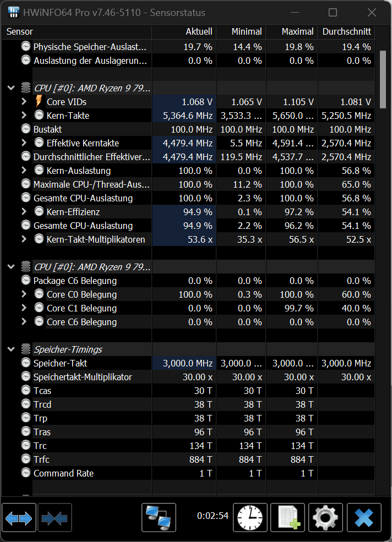Click the expand columns double-arrow button

[19, 518]
